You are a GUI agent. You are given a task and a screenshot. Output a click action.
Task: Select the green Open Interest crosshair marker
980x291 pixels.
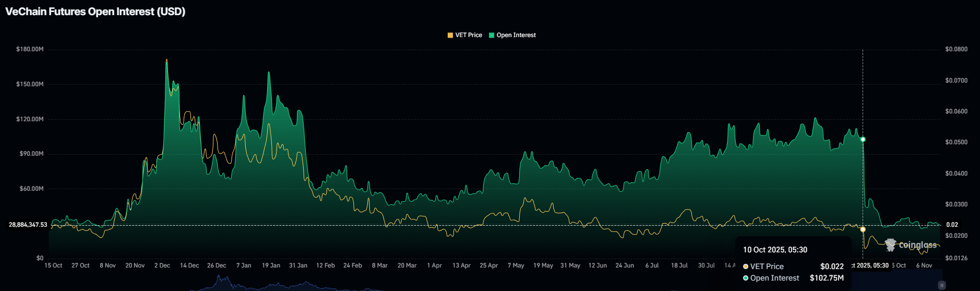click(x=863, y=139)
